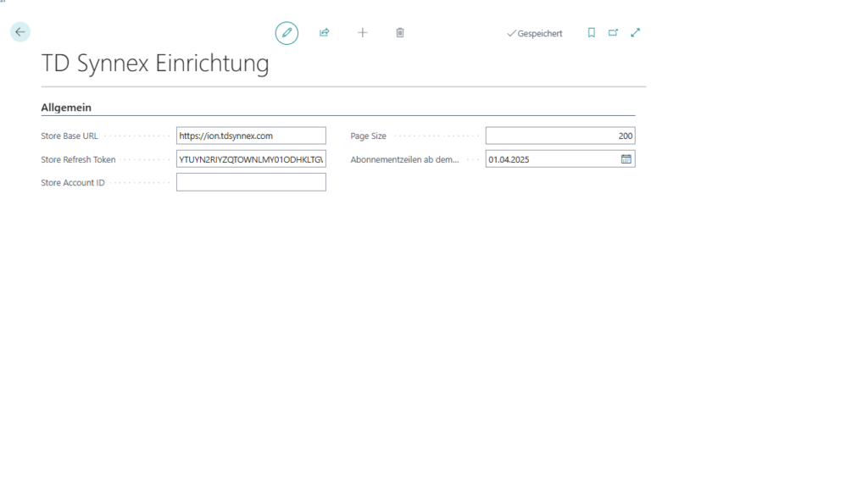The image size is (868, 488).
Task: Check the Gespeichert saved status indicator
Action: pos(535,33)
